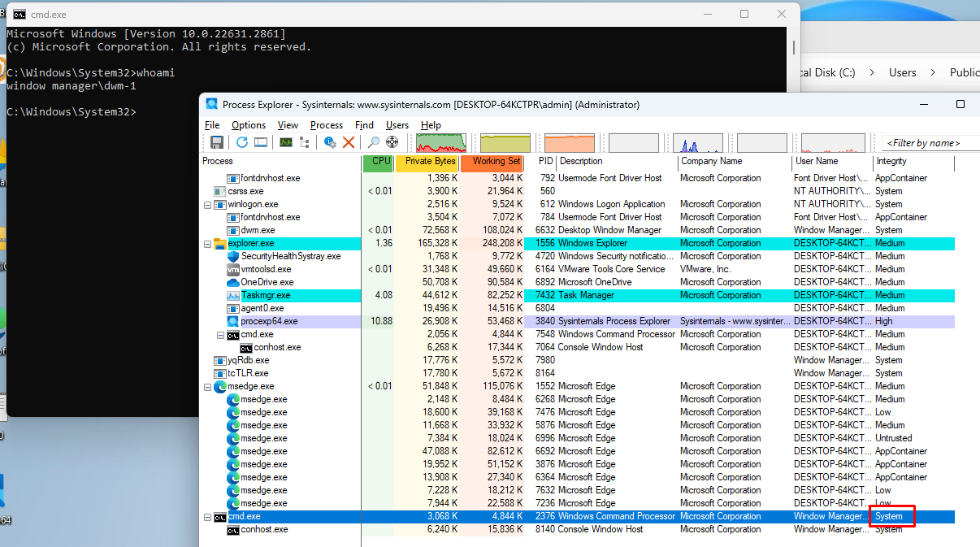Select the Taskmgr.exe process row
The image size is (980, 547).
[x=578, y=295]
